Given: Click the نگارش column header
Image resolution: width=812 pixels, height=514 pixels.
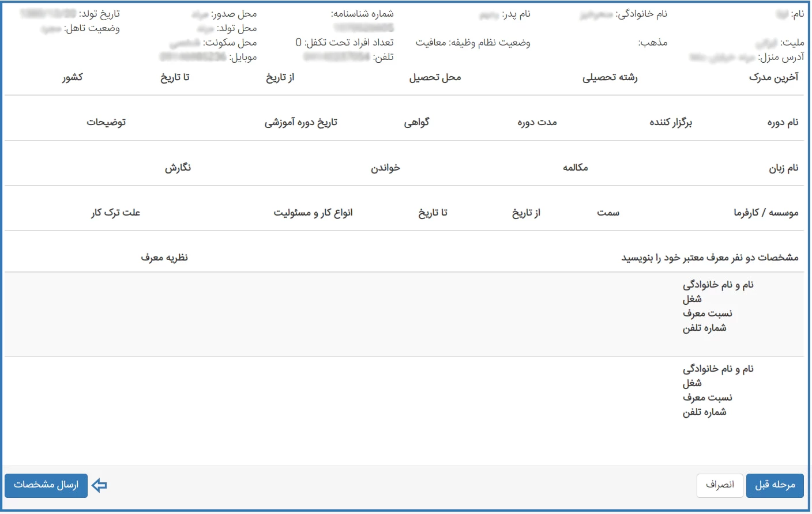Looking at the screenshot, I should click(x=178, y=168).
